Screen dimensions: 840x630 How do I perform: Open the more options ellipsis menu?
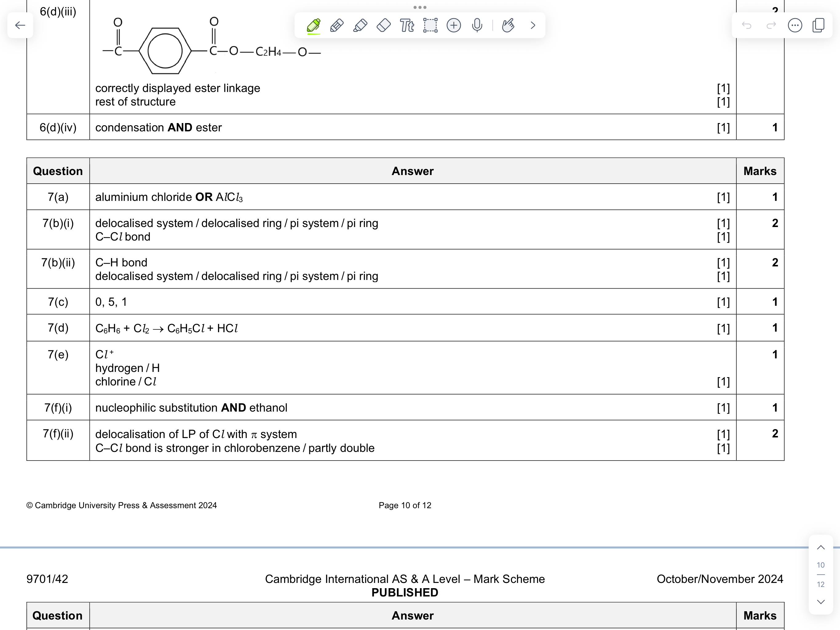tap(795, 26)
